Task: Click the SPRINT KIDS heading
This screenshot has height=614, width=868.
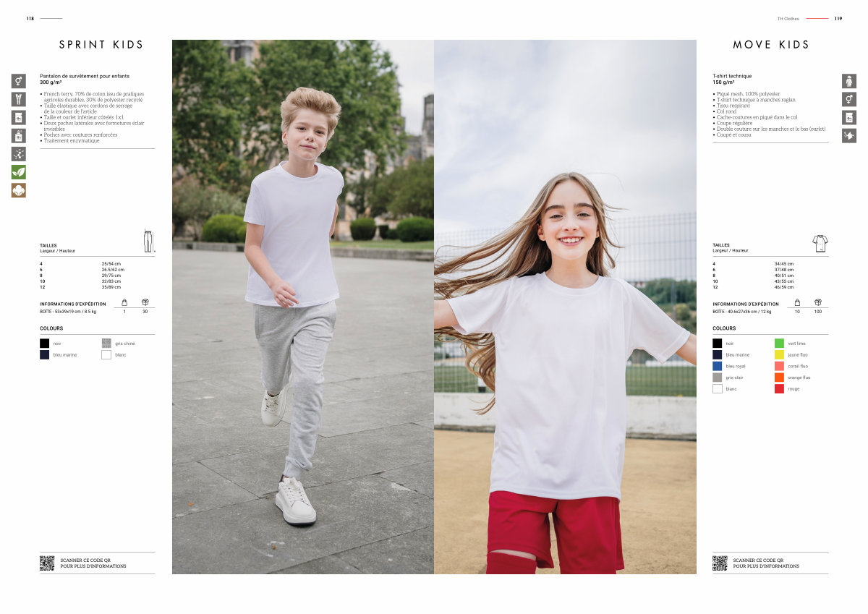Action: coord(101,45)
